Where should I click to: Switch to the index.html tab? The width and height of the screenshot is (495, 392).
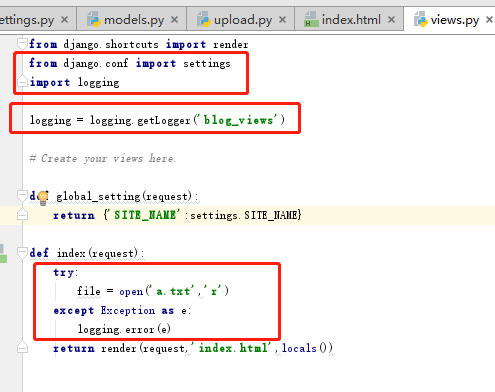click(x=349, y=20)
